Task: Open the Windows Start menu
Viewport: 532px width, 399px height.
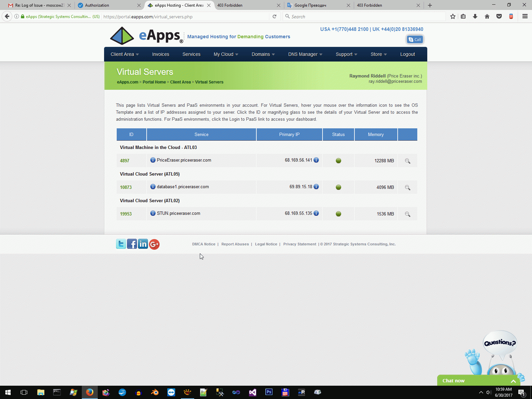Action: (8, 392)
